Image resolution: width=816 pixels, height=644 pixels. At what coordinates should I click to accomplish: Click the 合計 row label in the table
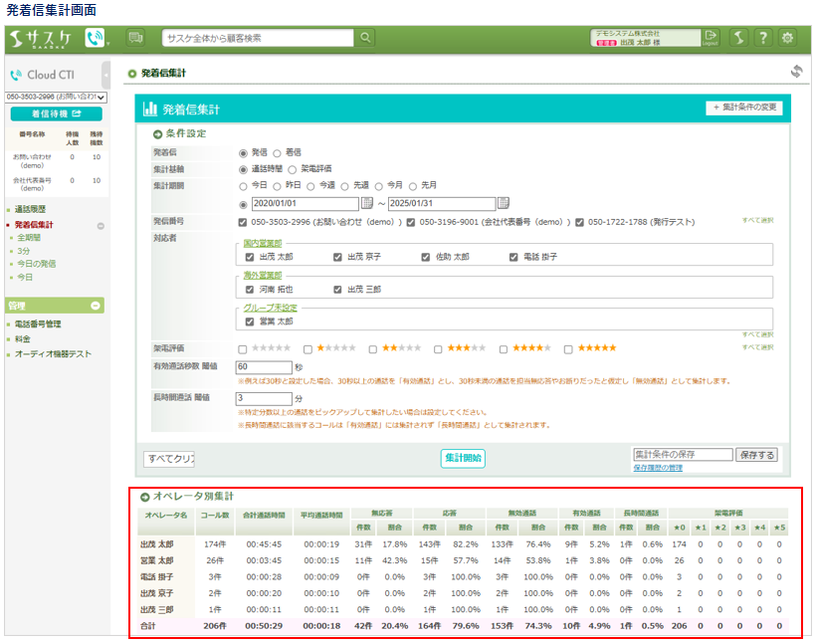(x=148, y=626)
